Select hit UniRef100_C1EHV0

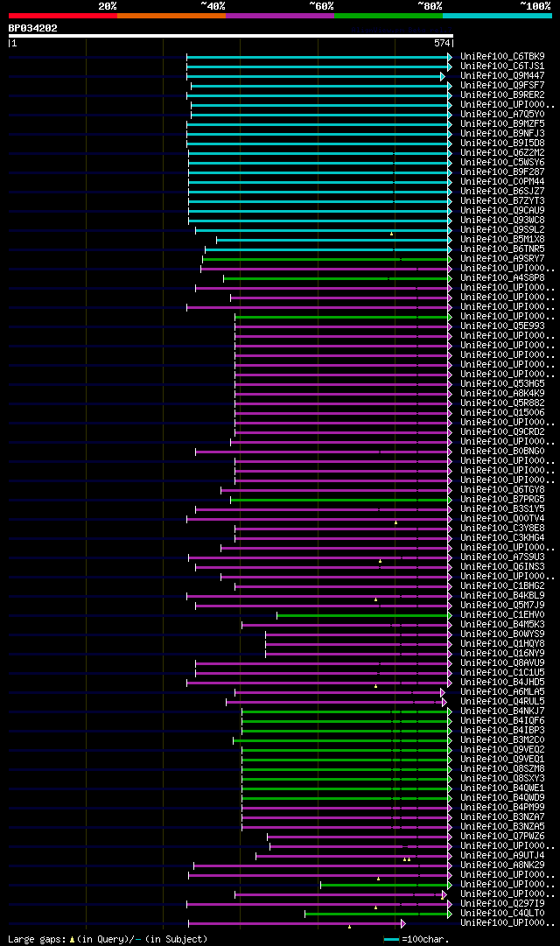point(502,615)
